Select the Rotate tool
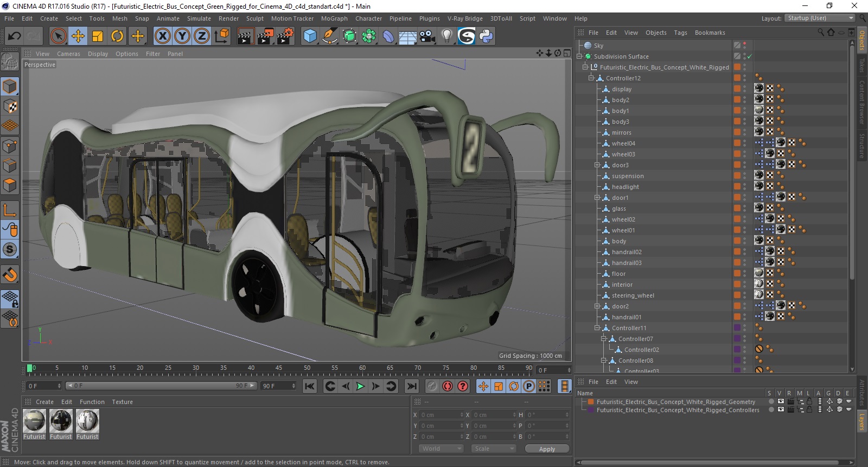The width and height of the screenshot is (868, 467). 117,36
